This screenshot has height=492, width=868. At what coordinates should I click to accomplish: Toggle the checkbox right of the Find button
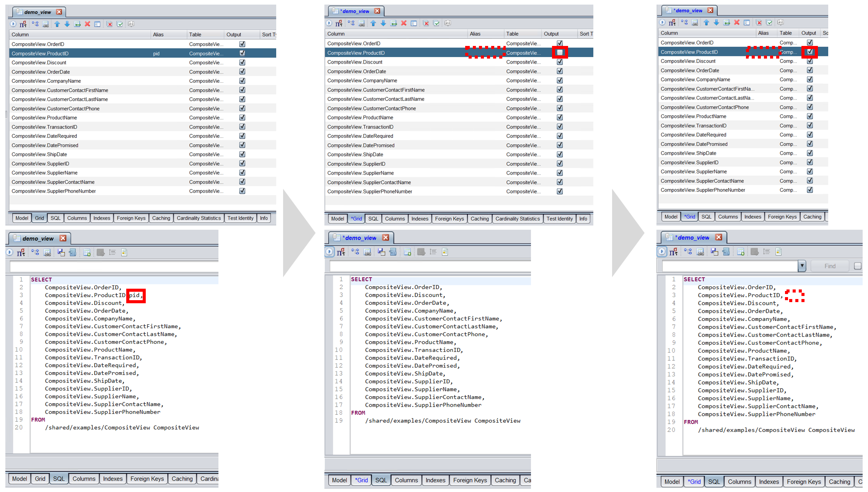[857, 266]
